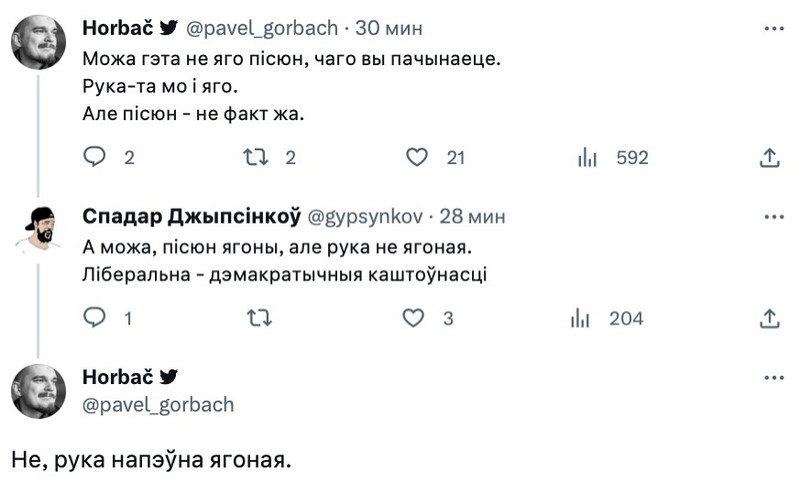This screenshot has width=800, height=484.
Task: Open more options on @gypsynkov tweet
Action: [773, 216]
